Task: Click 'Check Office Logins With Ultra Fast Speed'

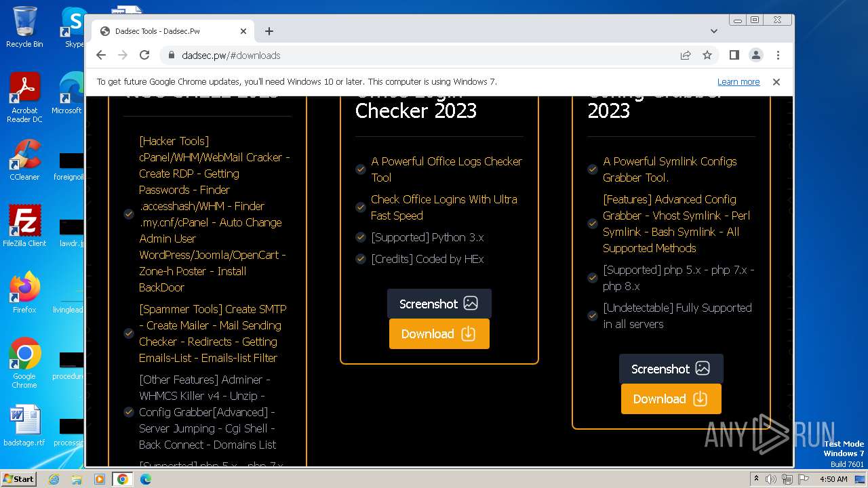Action: (444, 207)
